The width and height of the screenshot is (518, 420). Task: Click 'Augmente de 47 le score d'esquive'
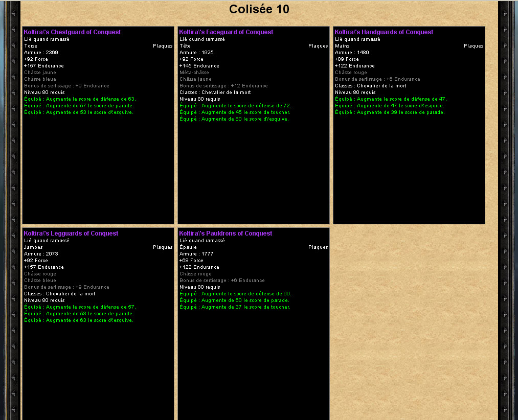[x=390, y=106]
